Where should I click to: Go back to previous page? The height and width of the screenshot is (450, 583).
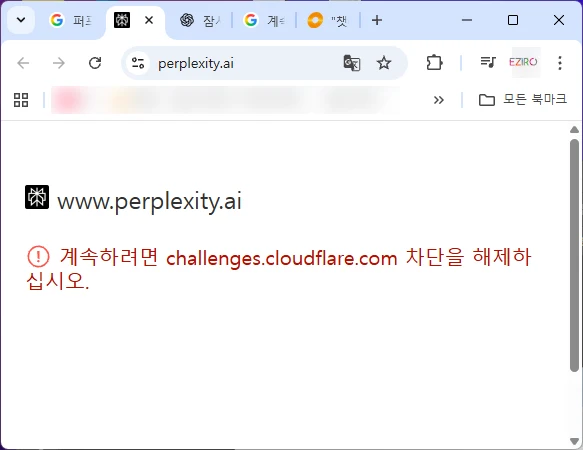click(x=23, y=63)
